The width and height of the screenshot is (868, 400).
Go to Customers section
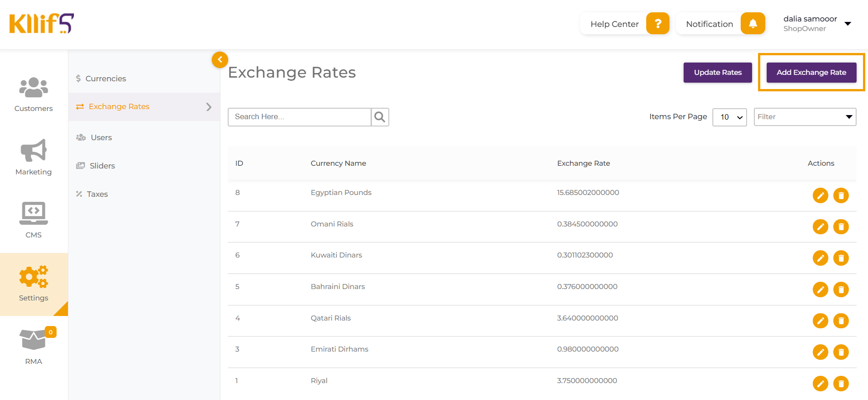(x=33, y=95)
